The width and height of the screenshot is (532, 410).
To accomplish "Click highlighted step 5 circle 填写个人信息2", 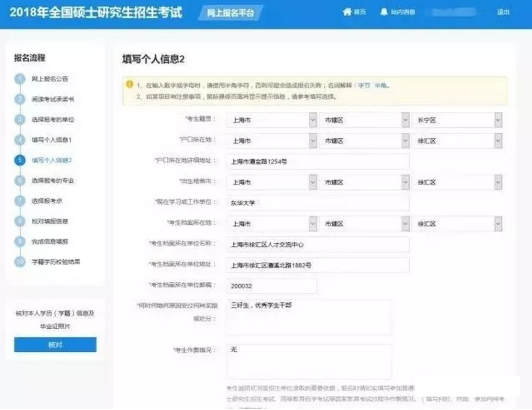I will (20, 160).
